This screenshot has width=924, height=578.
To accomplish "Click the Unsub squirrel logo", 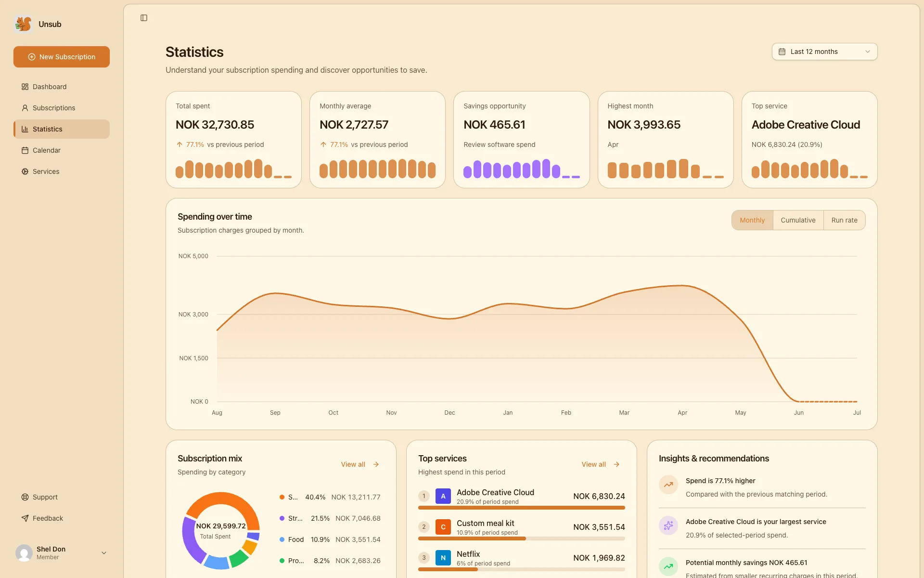I will pyautogui.click(x=23, y=24).
